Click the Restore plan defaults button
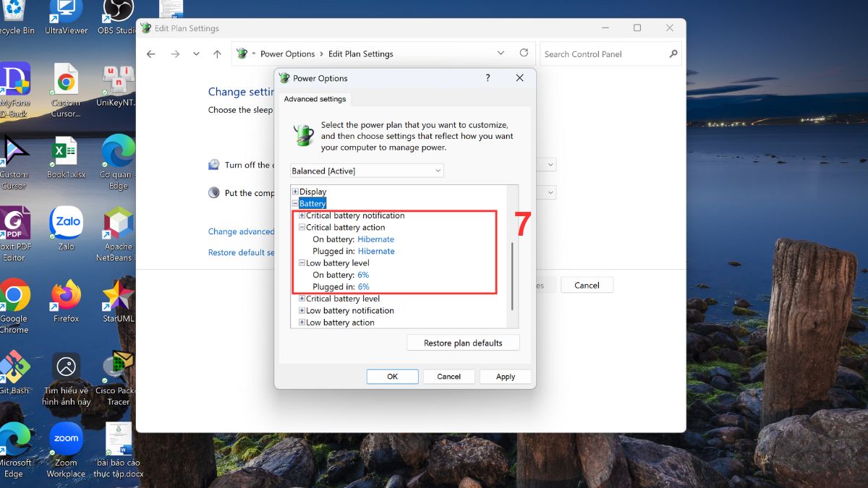 coord(463,343)
